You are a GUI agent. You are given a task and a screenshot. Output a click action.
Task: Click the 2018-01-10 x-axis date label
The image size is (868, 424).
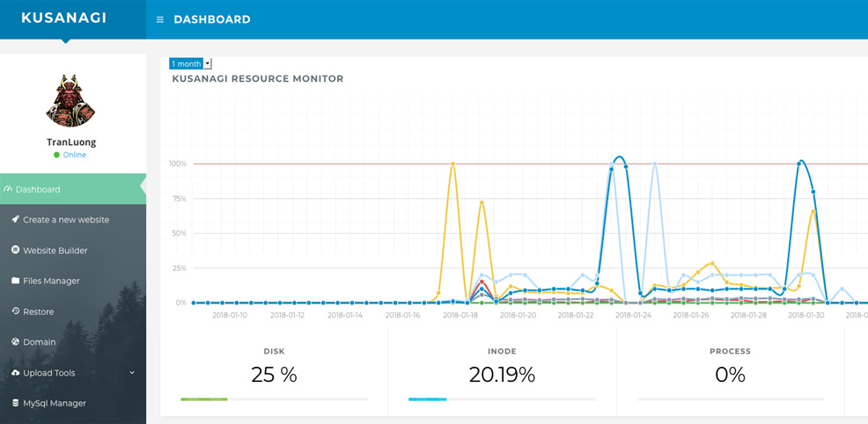pyautogui.click(x=230, y=315)
